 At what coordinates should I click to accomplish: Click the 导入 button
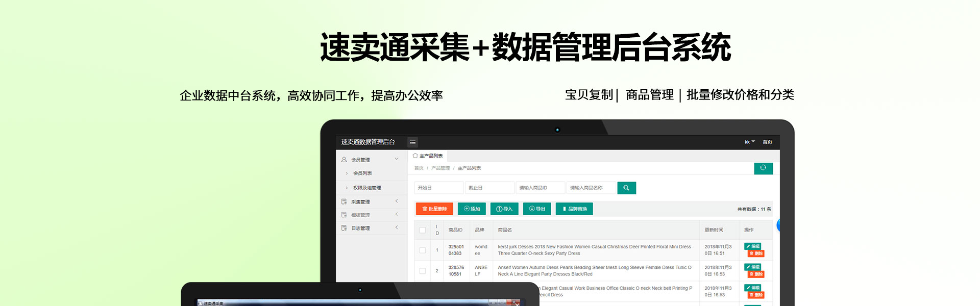[x=504, y=209]
